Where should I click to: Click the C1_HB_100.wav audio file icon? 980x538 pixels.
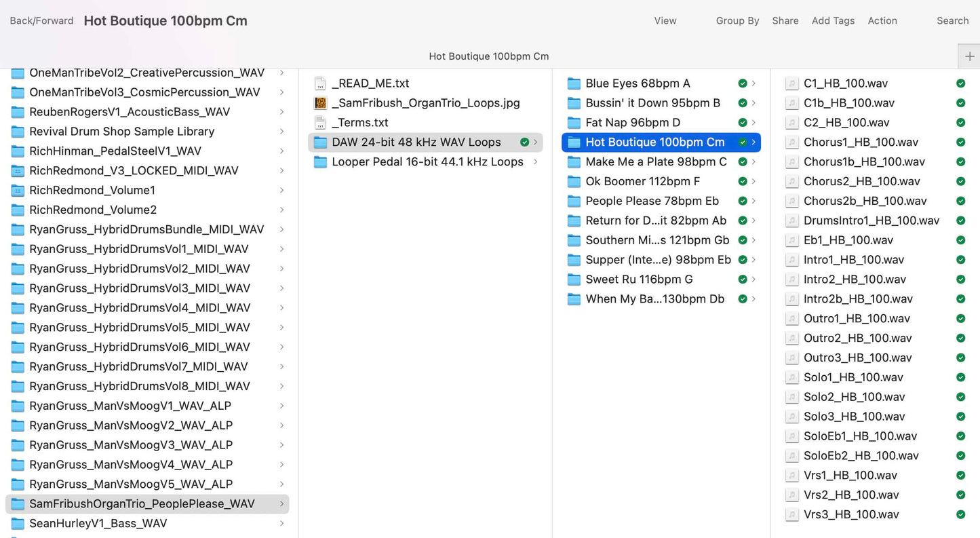coord(791,83)
